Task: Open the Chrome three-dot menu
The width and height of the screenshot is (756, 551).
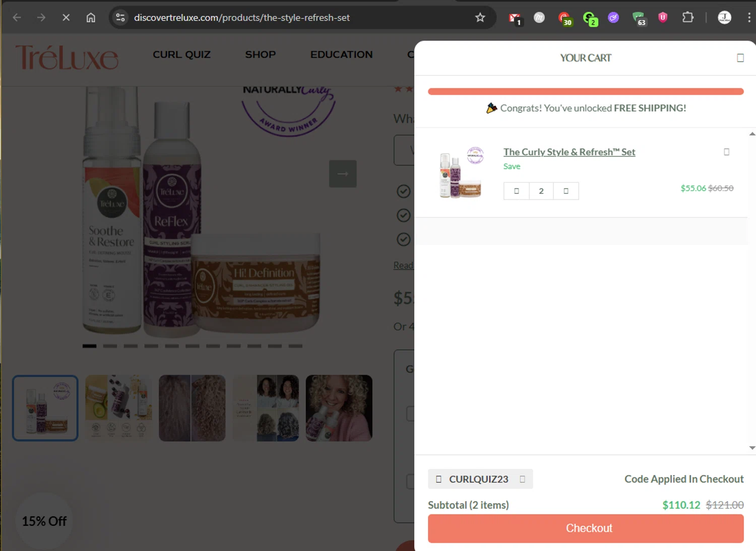Action: tap(749, 18)
